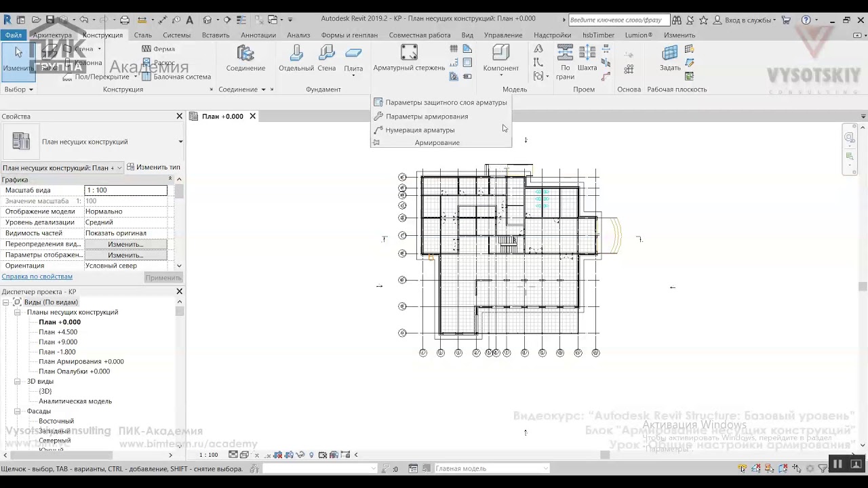Viewport: 868px width, 488px height.
Task: Toggle crop view in view control bar
Action: 277,455
